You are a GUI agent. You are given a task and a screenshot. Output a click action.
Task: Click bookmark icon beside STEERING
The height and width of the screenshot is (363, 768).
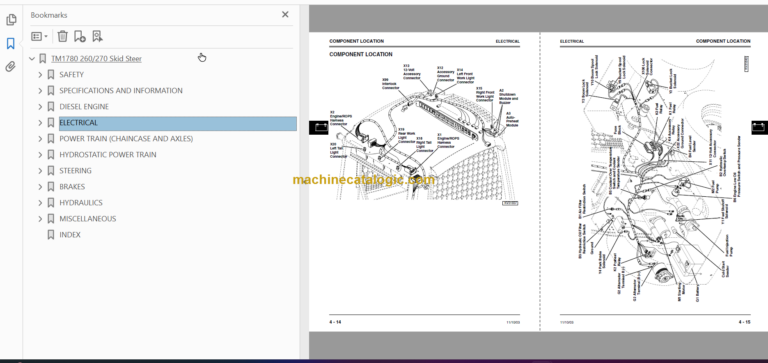coord(50,171)
